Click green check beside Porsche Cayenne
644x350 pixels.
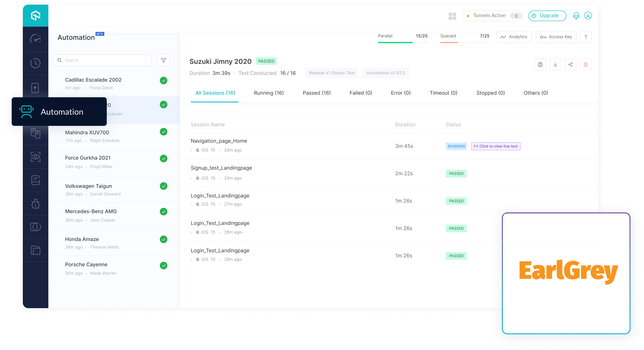click(x=164, y=265)
